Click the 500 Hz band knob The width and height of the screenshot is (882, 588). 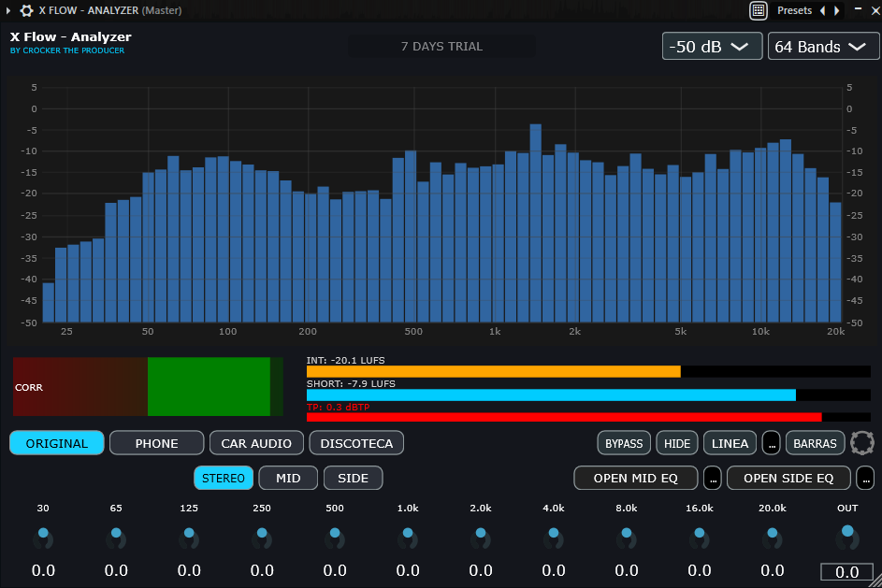(x=335, y=538)
